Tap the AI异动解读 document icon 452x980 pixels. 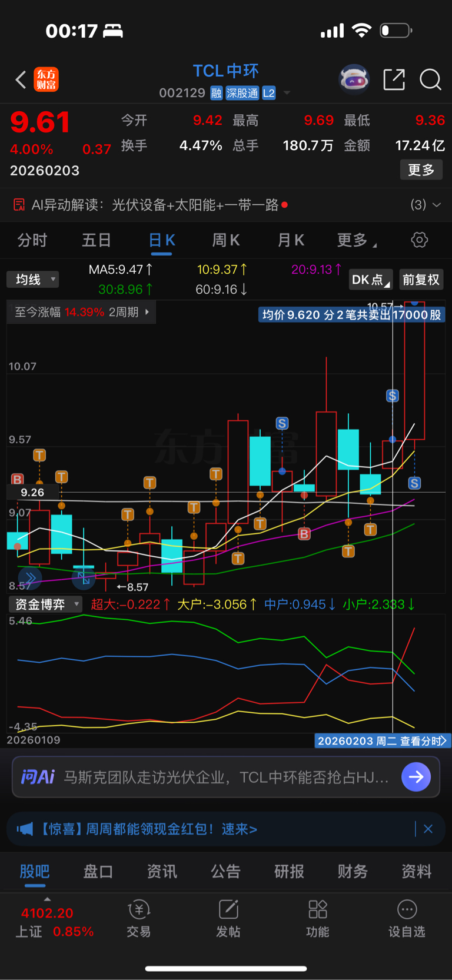(x=19, y=205)
